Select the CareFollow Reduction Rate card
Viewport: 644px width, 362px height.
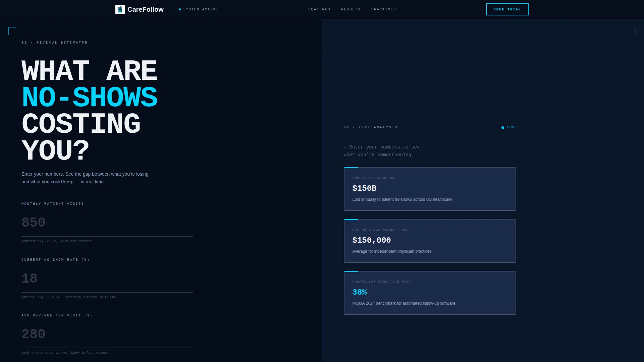click(429, 293)
